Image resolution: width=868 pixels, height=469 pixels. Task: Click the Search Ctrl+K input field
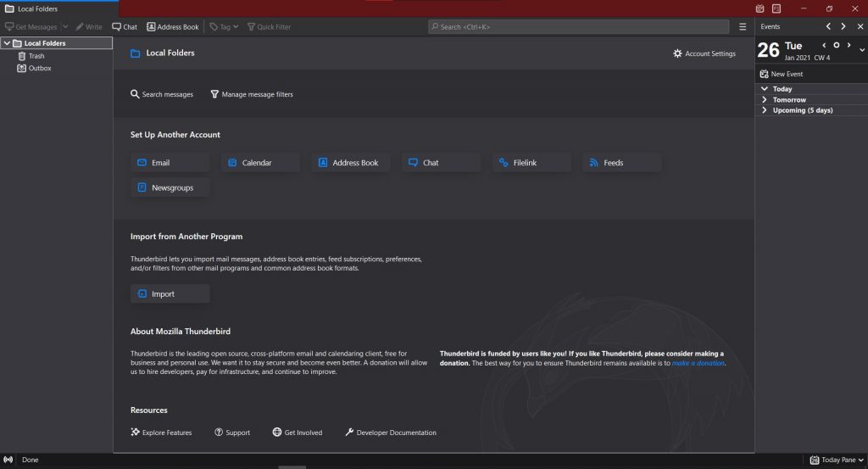578,26
